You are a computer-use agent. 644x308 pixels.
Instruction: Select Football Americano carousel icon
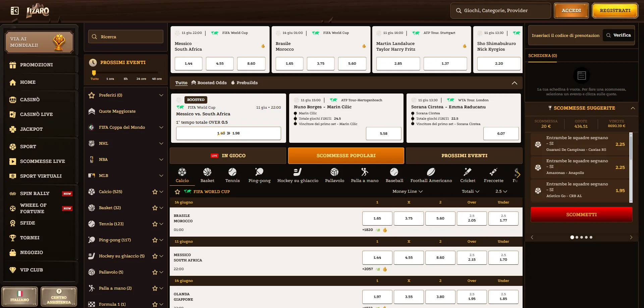(431, 175)
